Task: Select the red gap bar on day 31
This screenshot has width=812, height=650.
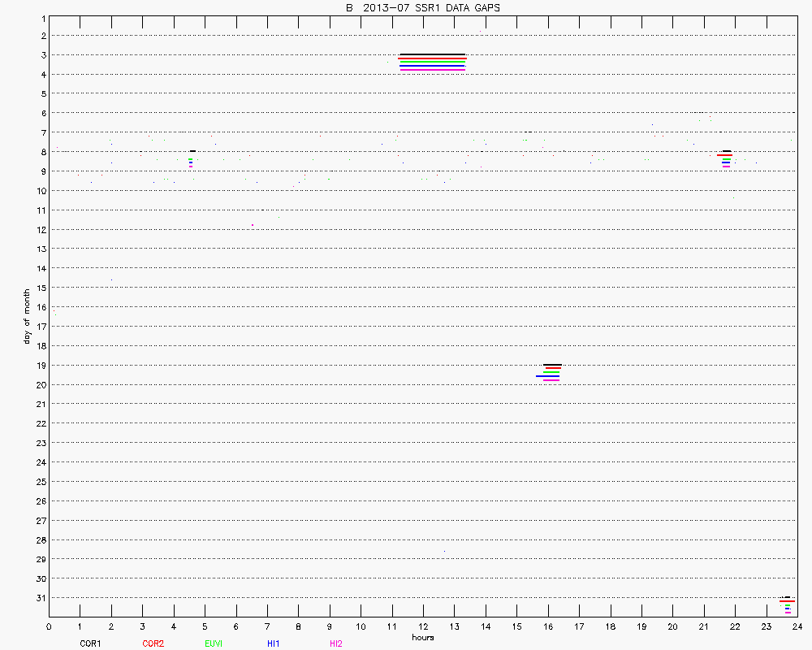Action: click(x=787, y=601)
